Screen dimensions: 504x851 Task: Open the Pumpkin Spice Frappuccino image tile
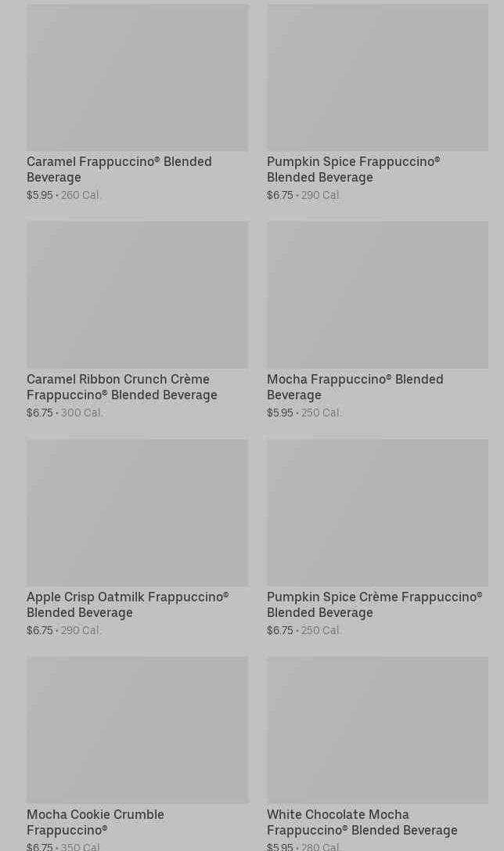[x=377, y=77]
